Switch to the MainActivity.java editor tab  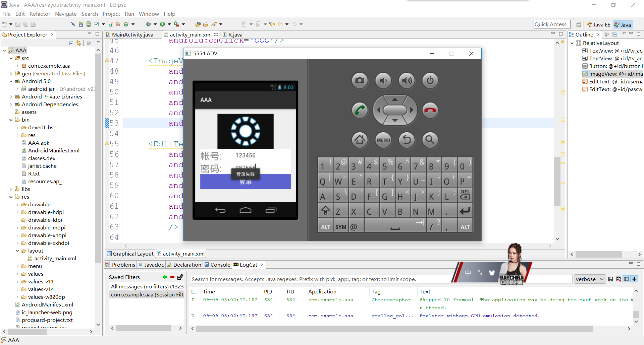click(x=132, y=34)
